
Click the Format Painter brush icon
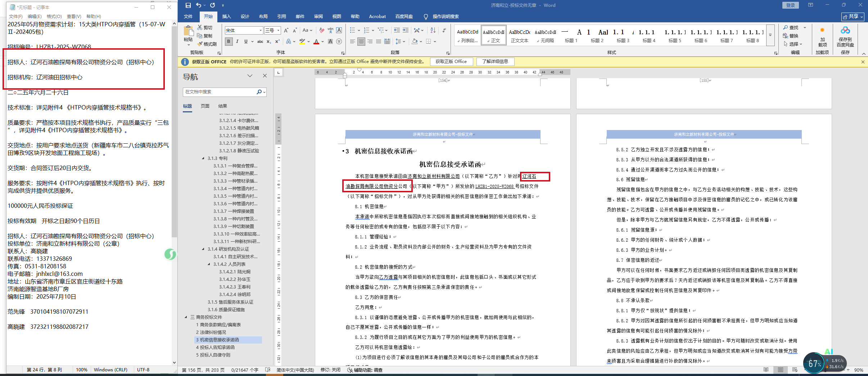(x=200, y=44)
